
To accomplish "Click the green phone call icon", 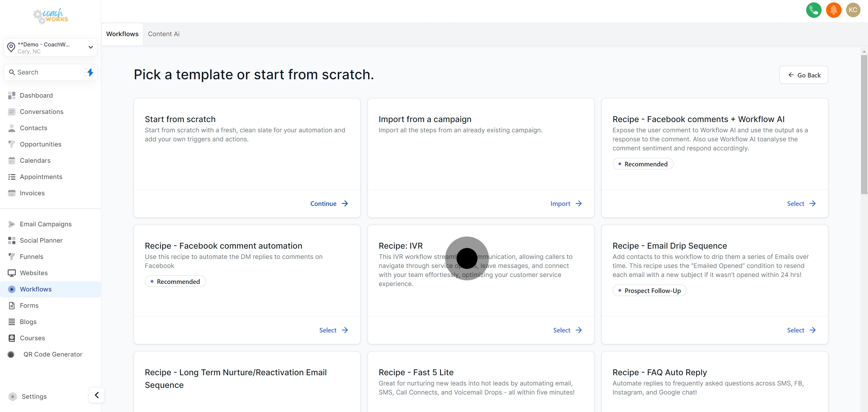I will point(813,10).
